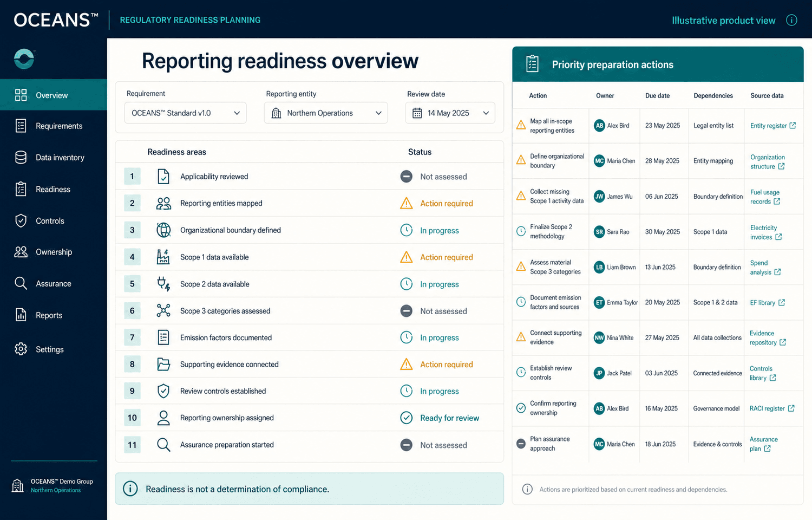The image size is (812, 520).
Task: Click Ready for review status on row 10
Action: [x=440, y=418]
